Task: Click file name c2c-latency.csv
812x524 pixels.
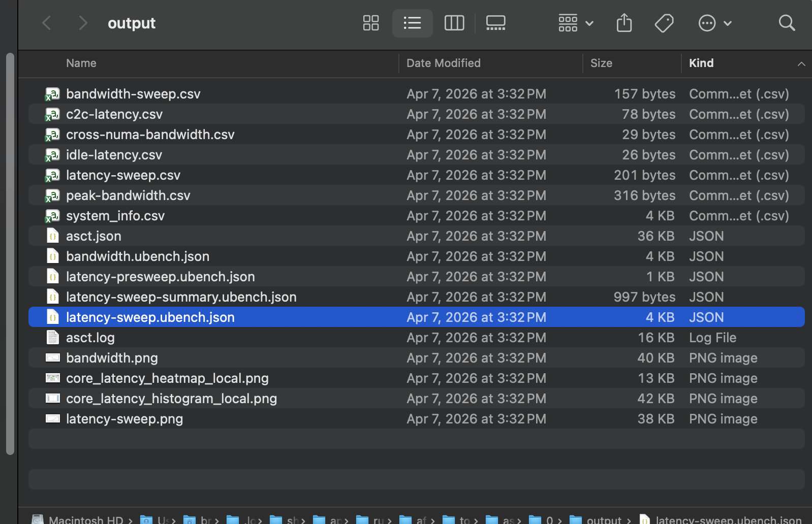Action: coord(114,114)
